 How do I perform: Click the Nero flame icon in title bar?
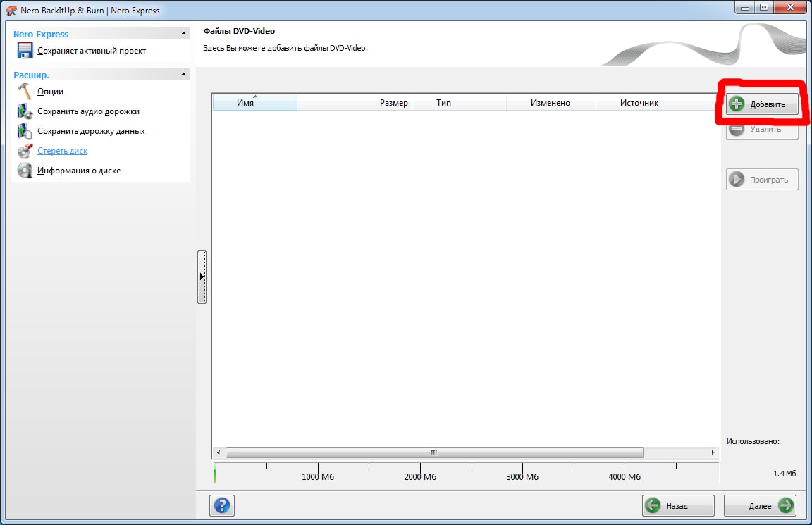coord(11,11)
